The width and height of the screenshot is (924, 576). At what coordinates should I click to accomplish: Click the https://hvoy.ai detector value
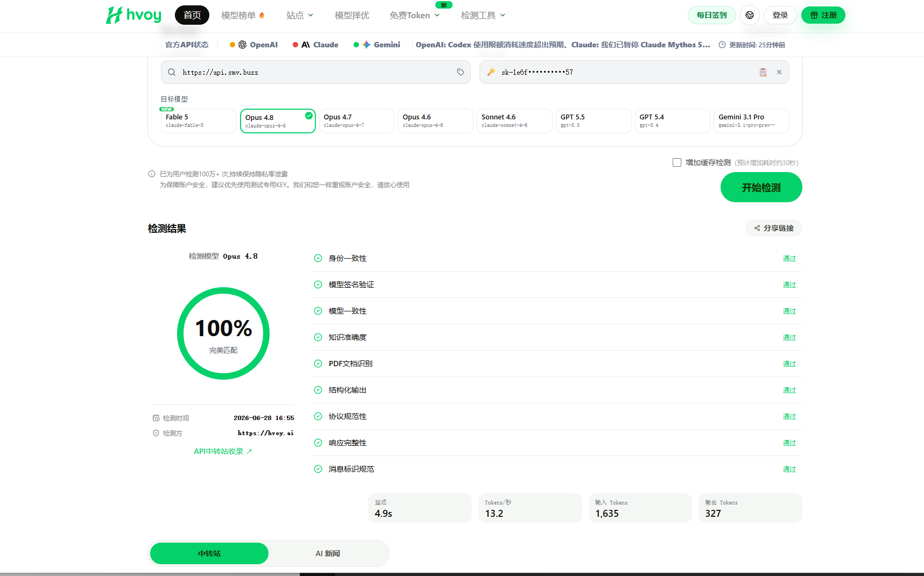tap(266, 433)
